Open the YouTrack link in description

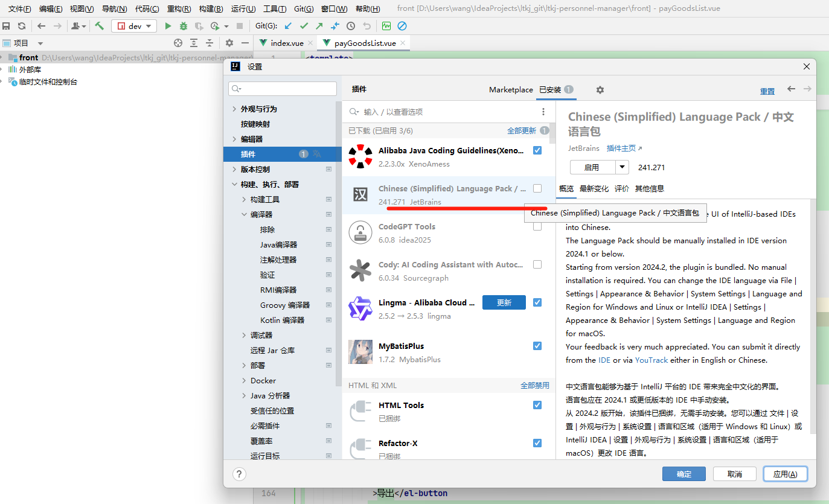click(651, 360)
